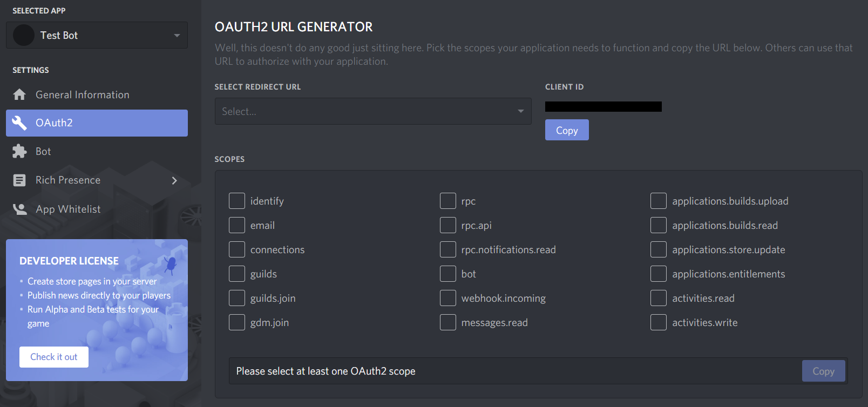
Task: Open the Selected App dropdown arrow
Action: pos(177,36)
